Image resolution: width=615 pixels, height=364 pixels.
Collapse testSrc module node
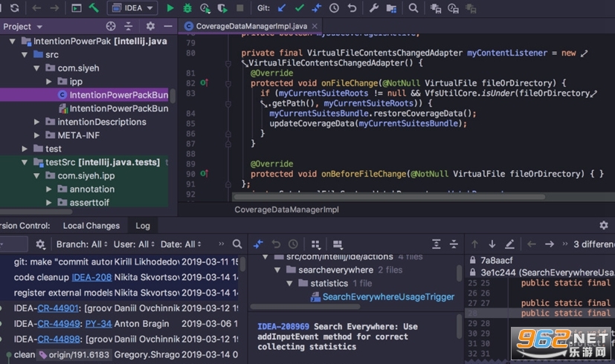pos(25,162)
